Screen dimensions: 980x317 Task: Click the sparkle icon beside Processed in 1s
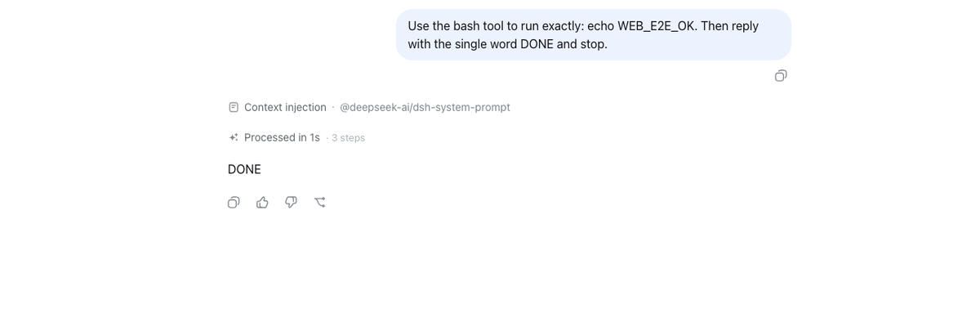point(234,137)
